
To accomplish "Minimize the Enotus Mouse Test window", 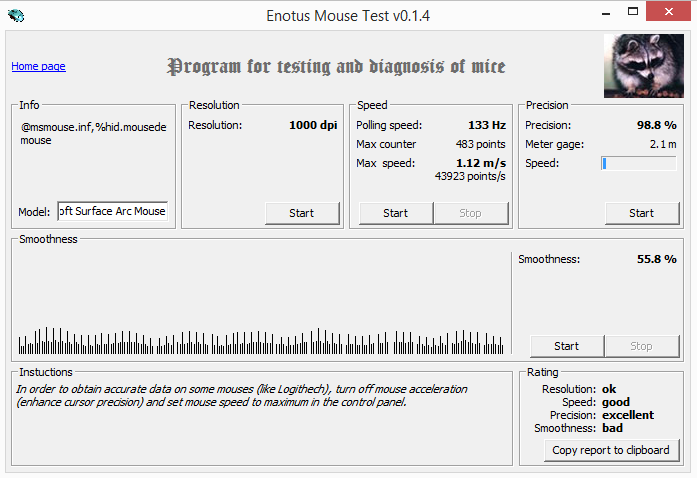I will [x=606, y=12].
